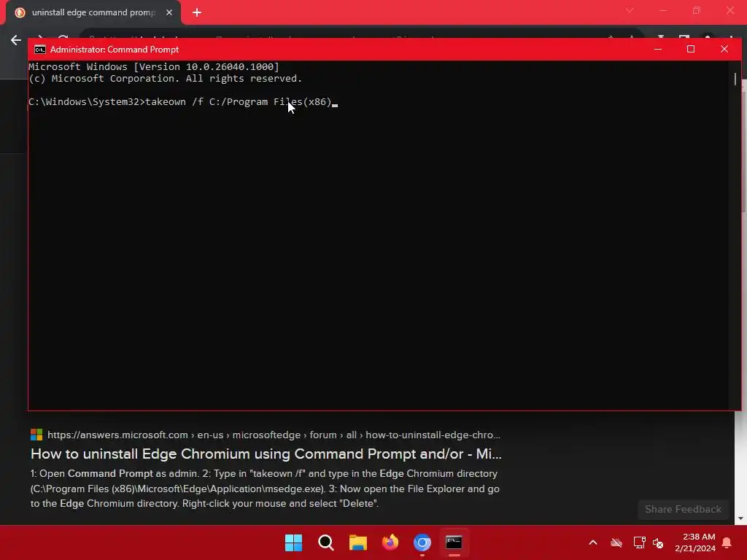Viewport: 747px width, 560px height.
Task: Select the uninstall edge command prompt tab
Action: tap(93, 12)
